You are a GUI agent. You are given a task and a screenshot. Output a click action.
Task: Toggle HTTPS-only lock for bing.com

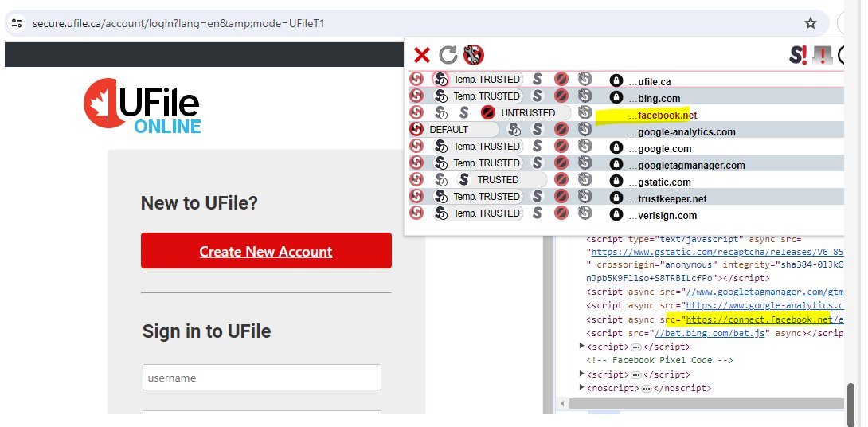[616, 98]
